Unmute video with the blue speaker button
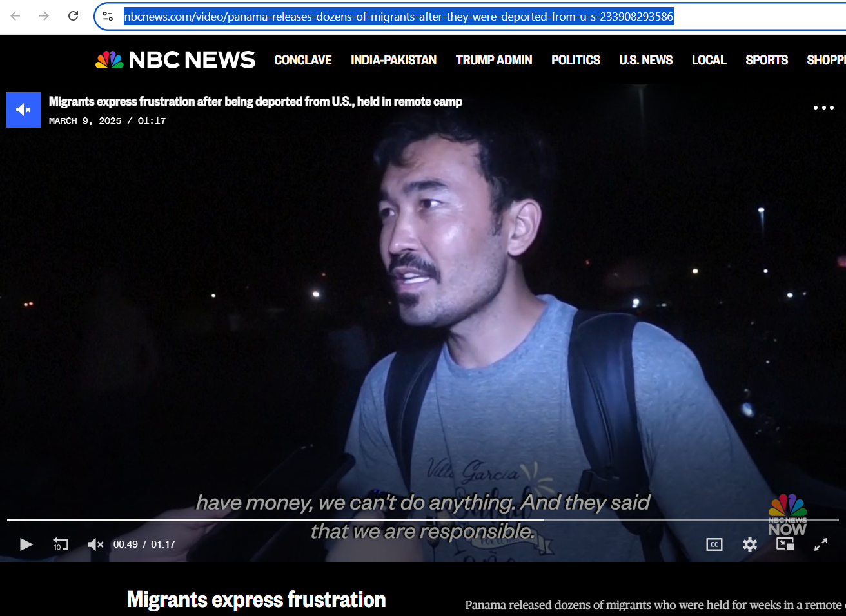 pyautogui.click(x=23, y=110)
